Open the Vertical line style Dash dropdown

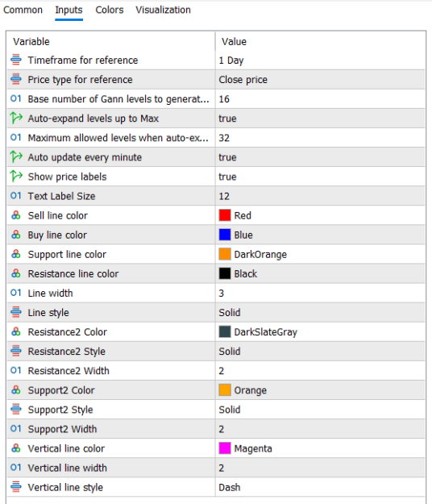point(320,487)
